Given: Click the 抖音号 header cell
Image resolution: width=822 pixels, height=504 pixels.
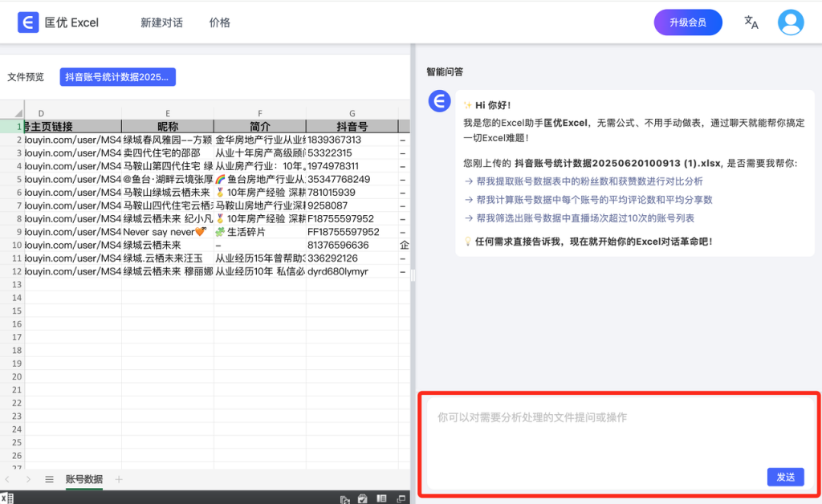Looking at the screenshot, I should [352, 126].
